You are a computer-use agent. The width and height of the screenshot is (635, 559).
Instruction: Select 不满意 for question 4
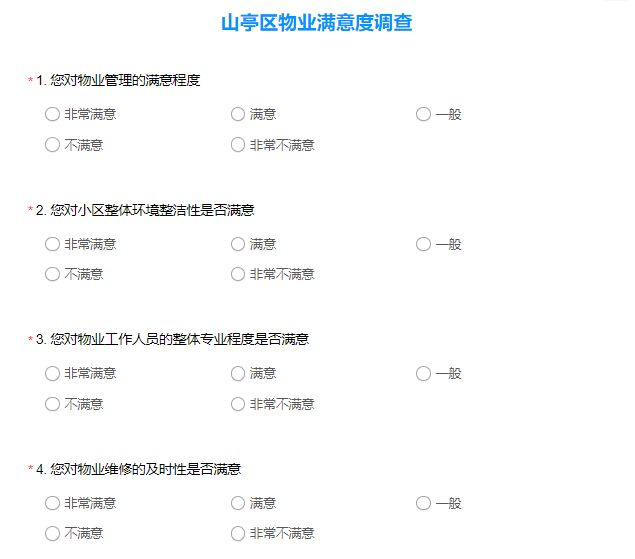coord(52,533)
